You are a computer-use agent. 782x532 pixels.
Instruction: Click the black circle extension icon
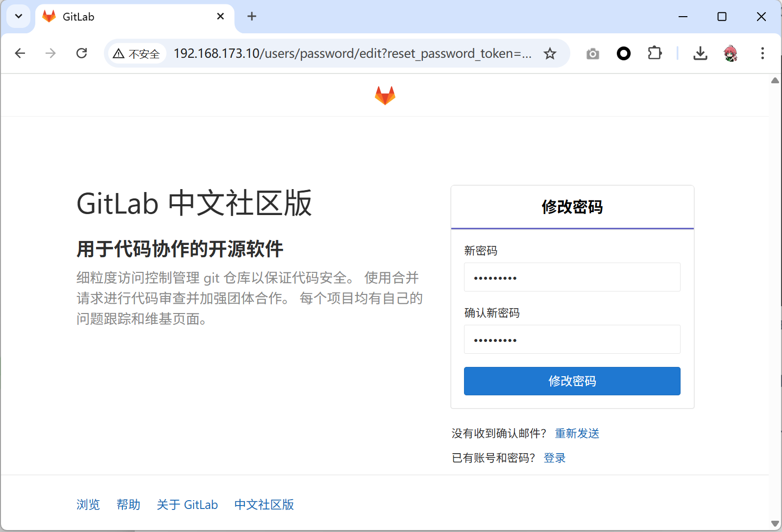623,53
